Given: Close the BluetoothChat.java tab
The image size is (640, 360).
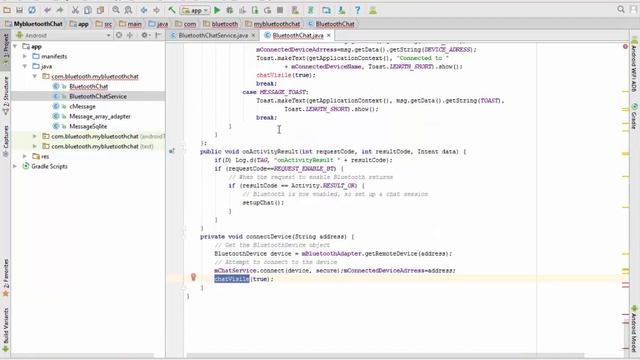Looking at the screenshot, I should click(x=329, y=36).
